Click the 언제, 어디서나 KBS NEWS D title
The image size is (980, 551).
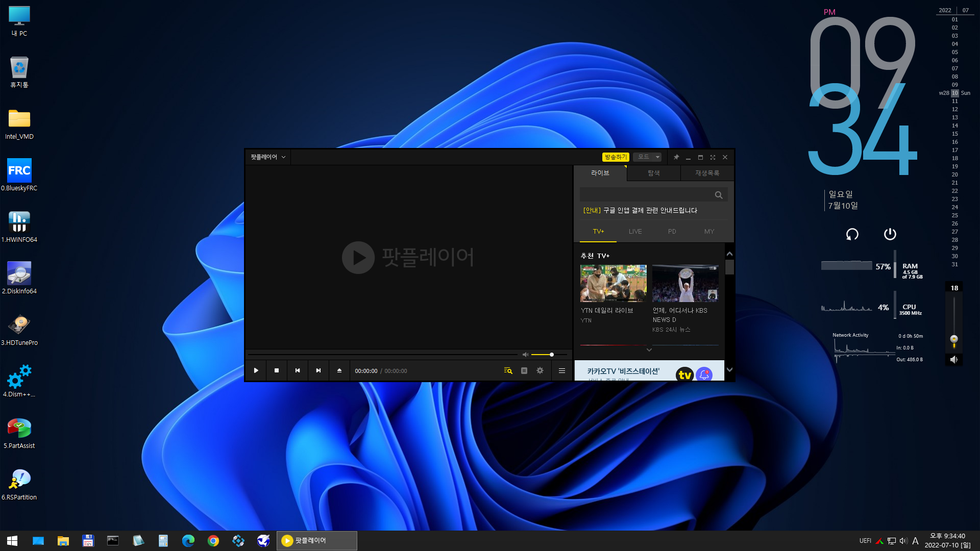point(680,315)
